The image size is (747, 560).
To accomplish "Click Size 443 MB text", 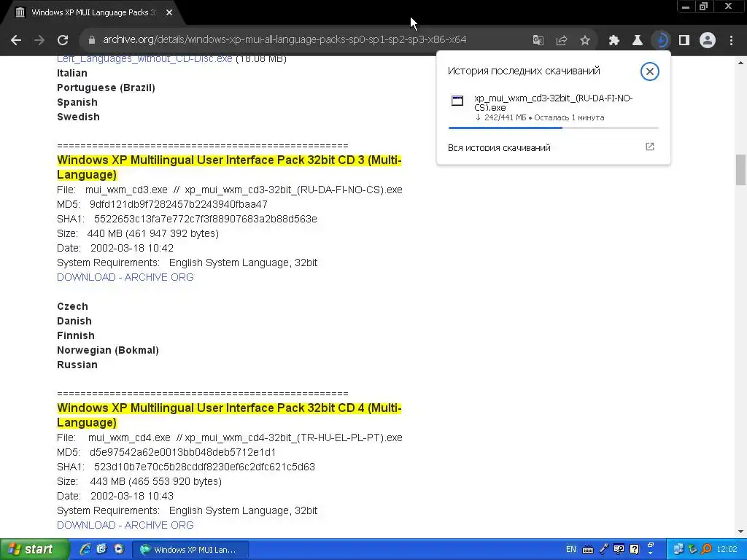I will click(139, 481).
